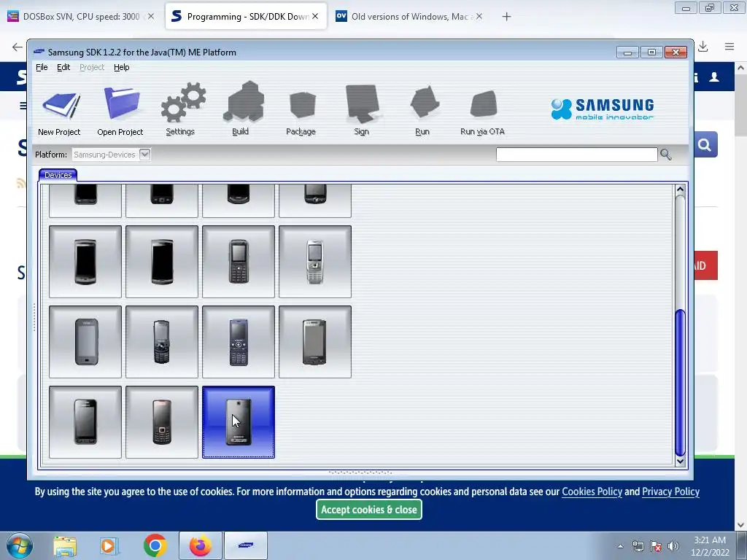747x560 pixels.
Task: Select the Devices tab
Action: [x=58, y=175]
